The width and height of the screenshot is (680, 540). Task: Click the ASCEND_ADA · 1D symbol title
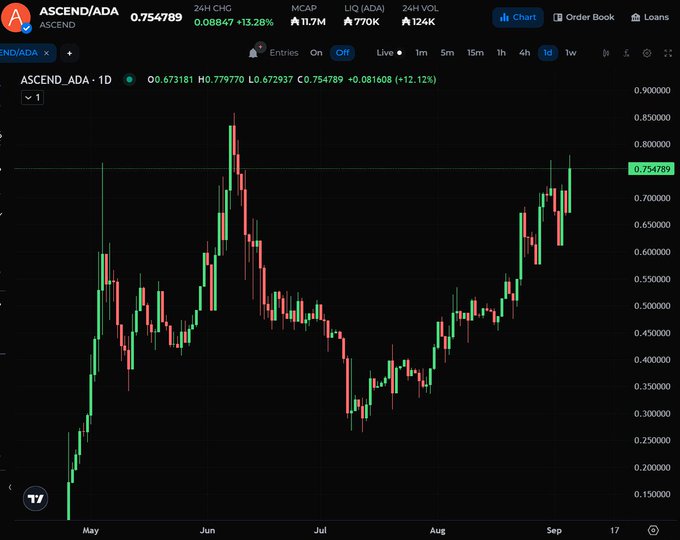pyautogui.click(x=66, y=80)
